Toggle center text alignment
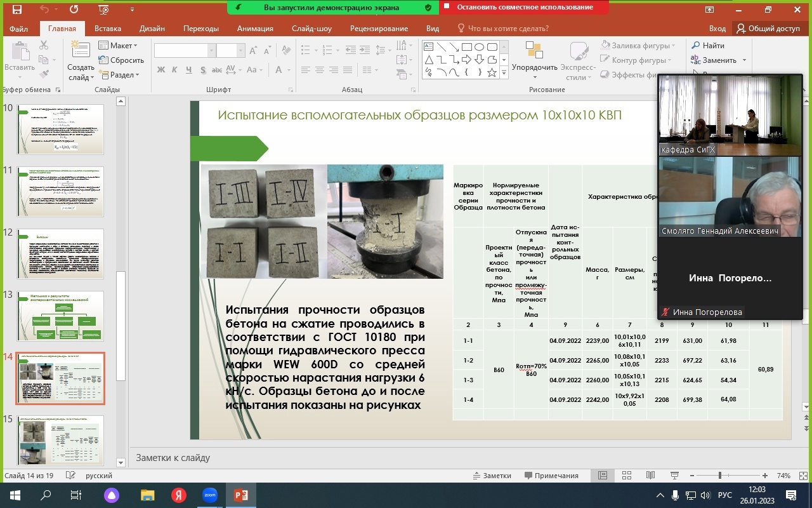This screenshot has height=508, width=812. [320, 70]
